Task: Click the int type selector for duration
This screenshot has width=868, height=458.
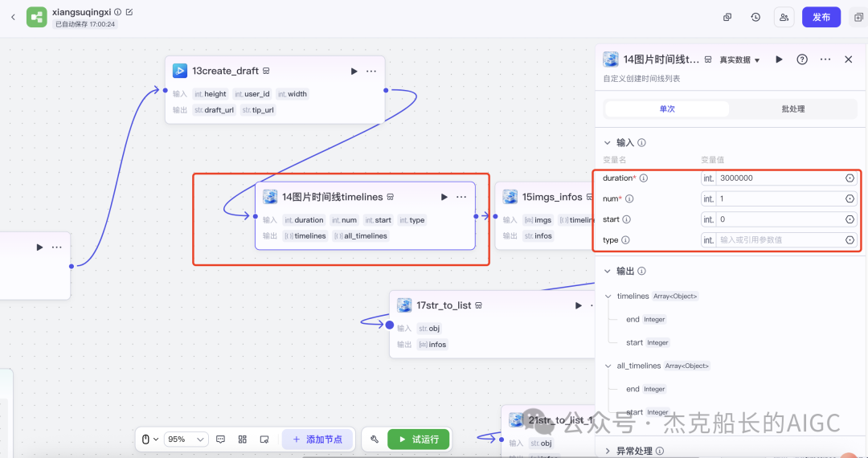Action: [709, 178]
